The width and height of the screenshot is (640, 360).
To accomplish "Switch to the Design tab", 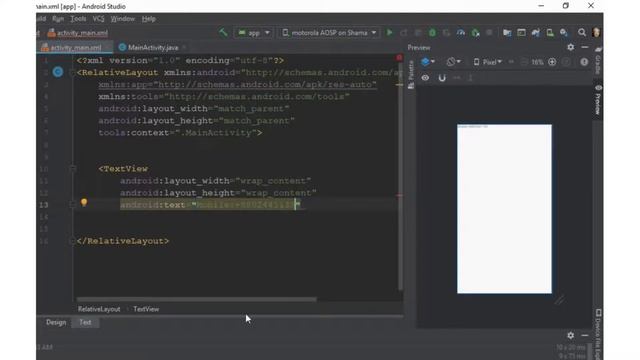I will (56, 322).
